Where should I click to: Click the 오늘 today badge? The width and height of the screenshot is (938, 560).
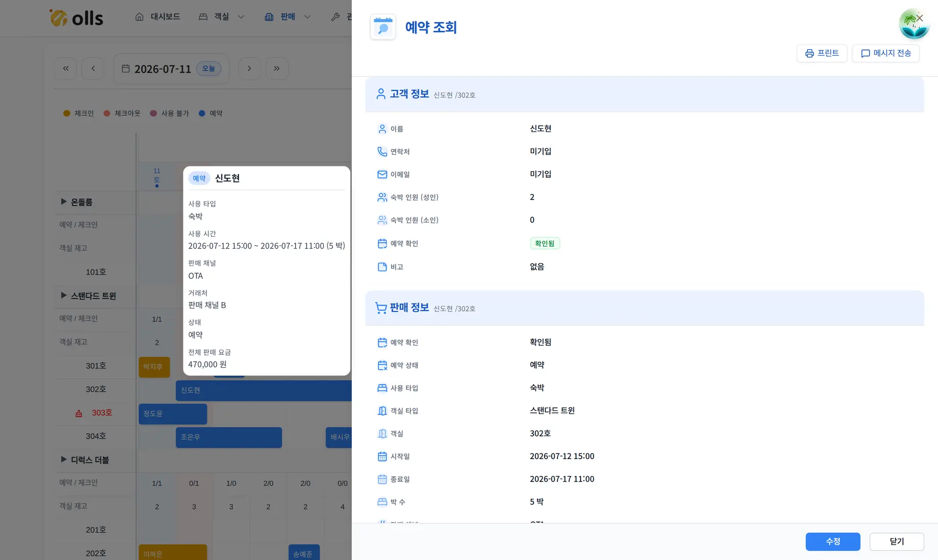209,68
